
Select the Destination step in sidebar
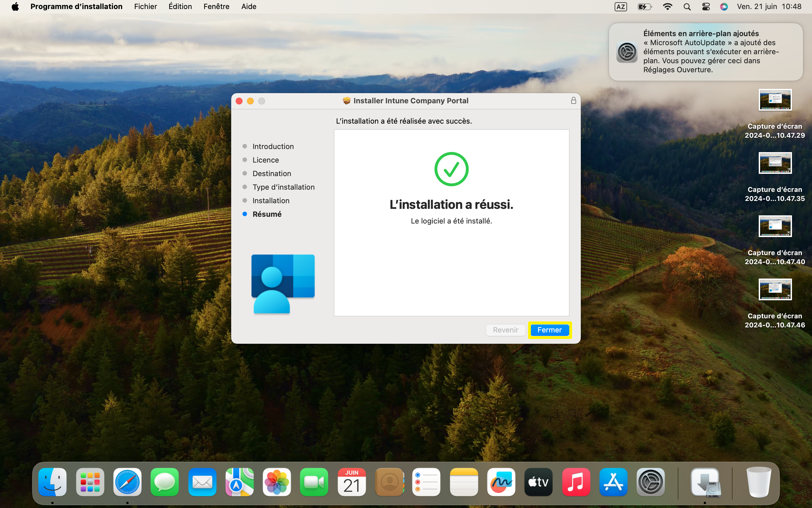(x=272, y=173)
